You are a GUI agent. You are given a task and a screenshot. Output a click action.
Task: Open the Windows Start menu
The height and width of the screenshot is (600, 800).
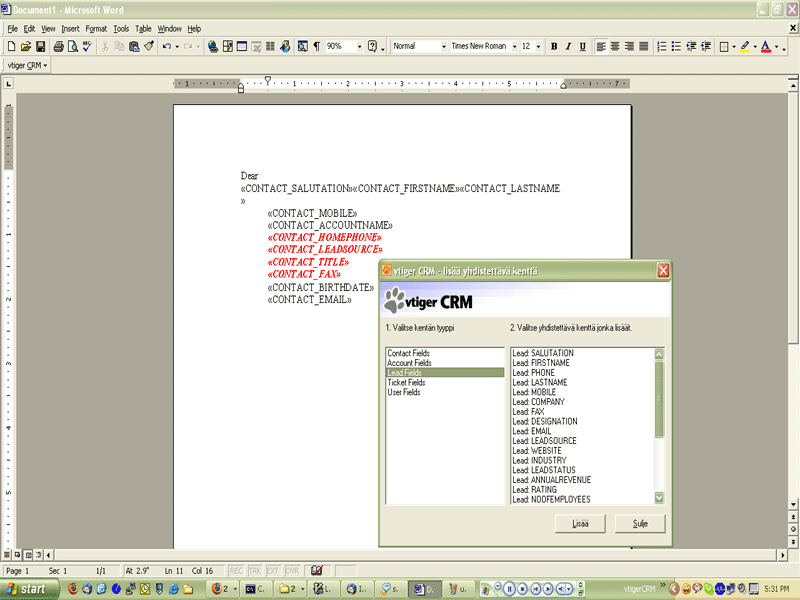click(29, 589)
